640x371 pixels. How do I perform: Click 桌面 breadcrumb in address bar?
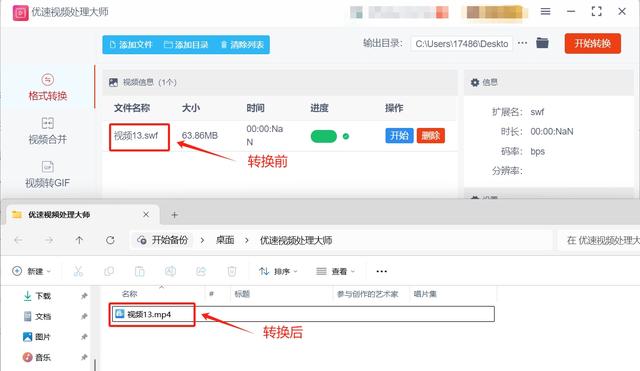point(225,240)
